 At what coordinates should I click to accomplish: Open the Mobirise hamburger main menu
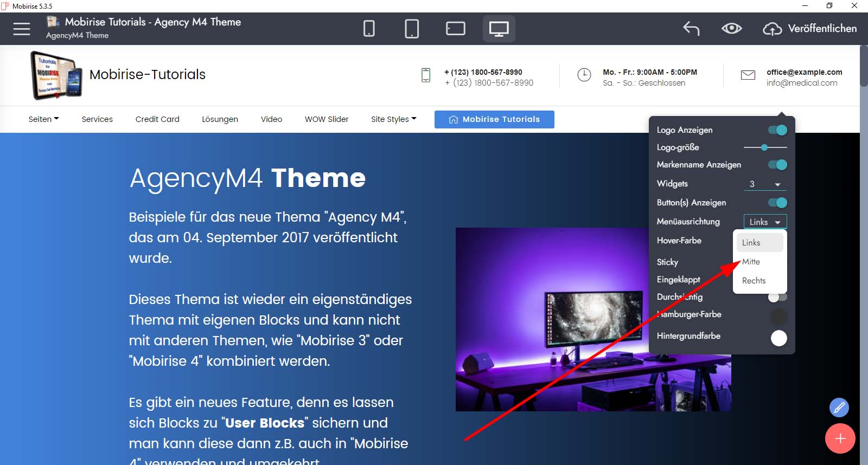point(22,29)
